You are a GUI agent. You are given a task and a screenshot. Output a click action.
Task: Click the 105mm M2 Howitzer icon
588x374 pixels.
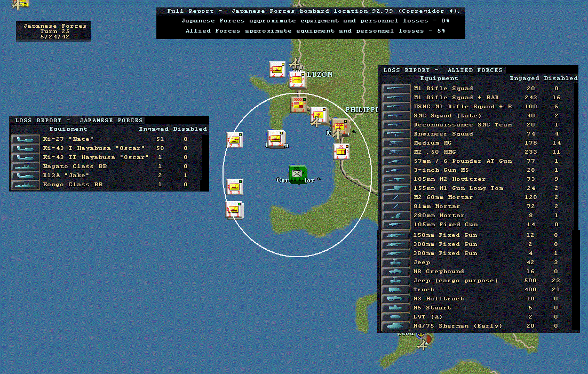coord(396,179)
